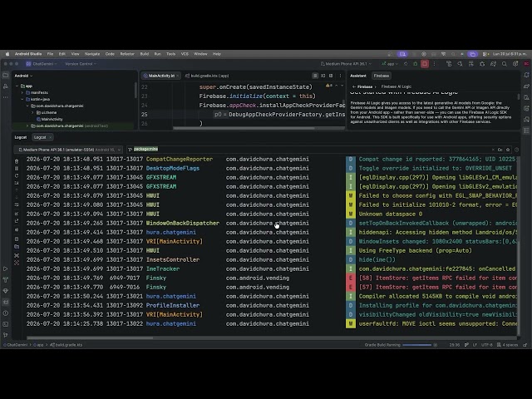Open Search Everywhere magnifier icon
This screenshot has width=532, height=399.
click(x=505, y=64)
